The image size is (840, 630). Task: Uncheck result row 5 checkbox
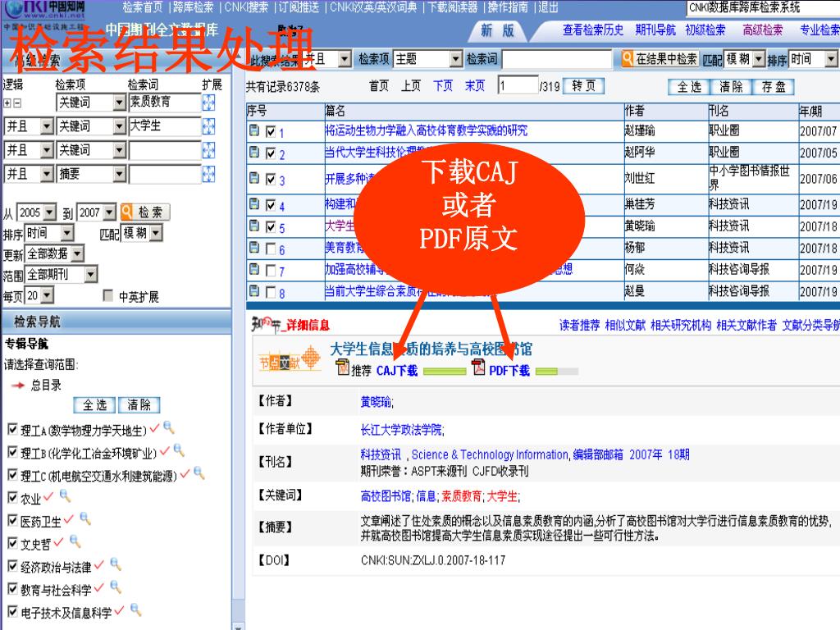pyautogui.click(x=271, y=226)
